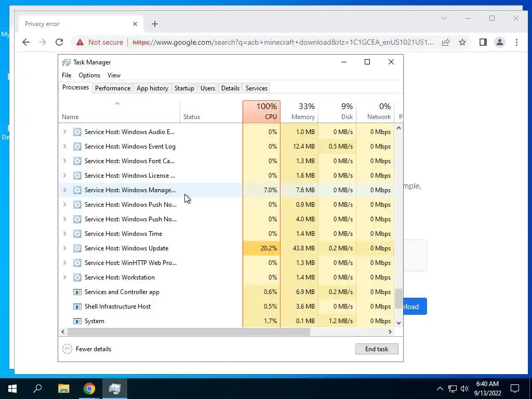
Task: Sort processes by Memory column
Action: [x=300, y=112]
